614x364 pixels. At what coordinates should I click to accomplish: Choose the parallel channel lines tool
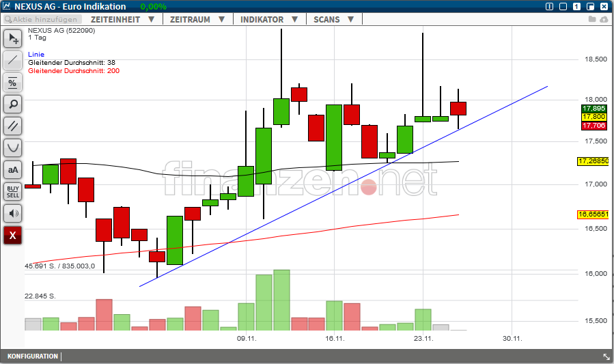13,126
